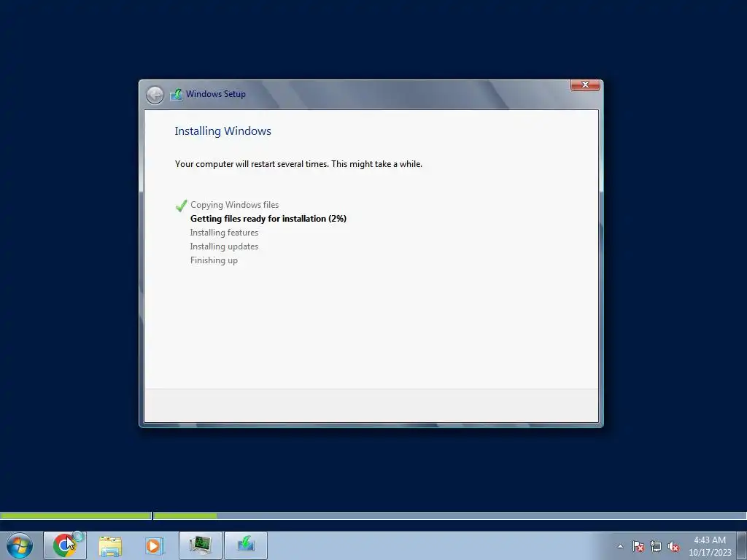The image size is (747, 560).
Task: Click the Windows Setup title icon
Action: [x=177, y=94]
